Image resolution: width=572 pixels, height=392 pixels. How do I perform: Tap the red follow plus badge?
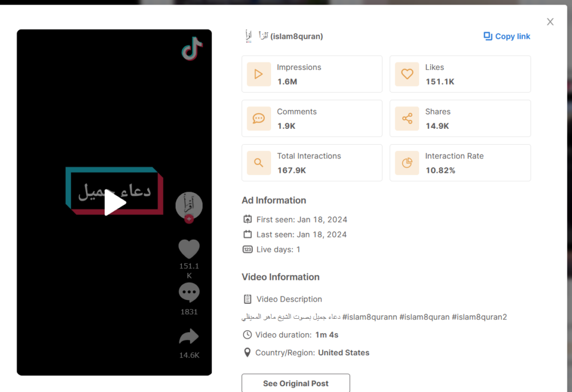[x=189, y=219]
